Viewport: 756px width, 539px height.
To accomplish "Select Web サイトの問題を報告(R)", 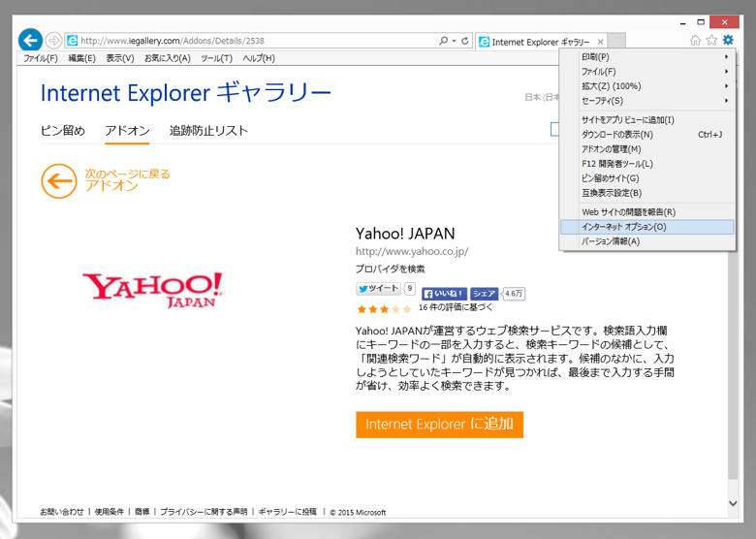I will 647,212.
